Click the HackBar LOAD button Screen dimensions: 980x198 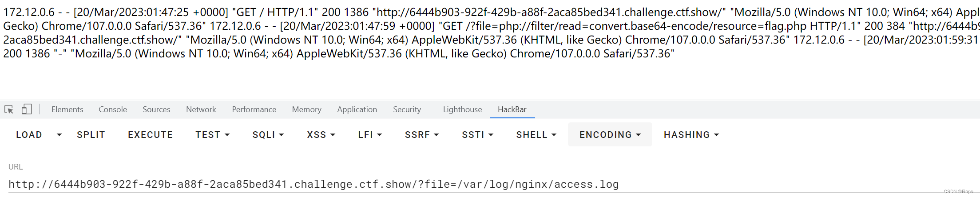(x=29, y=135)
